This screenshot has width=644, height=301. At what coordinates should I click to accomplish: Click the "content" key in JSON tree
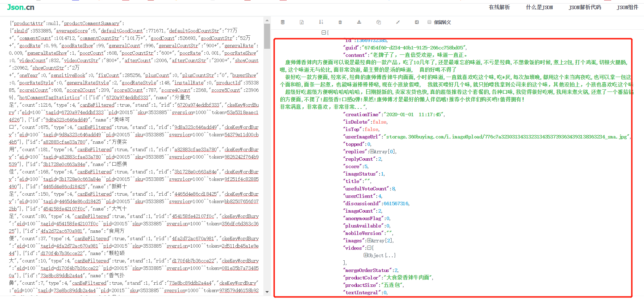(355, 55)
